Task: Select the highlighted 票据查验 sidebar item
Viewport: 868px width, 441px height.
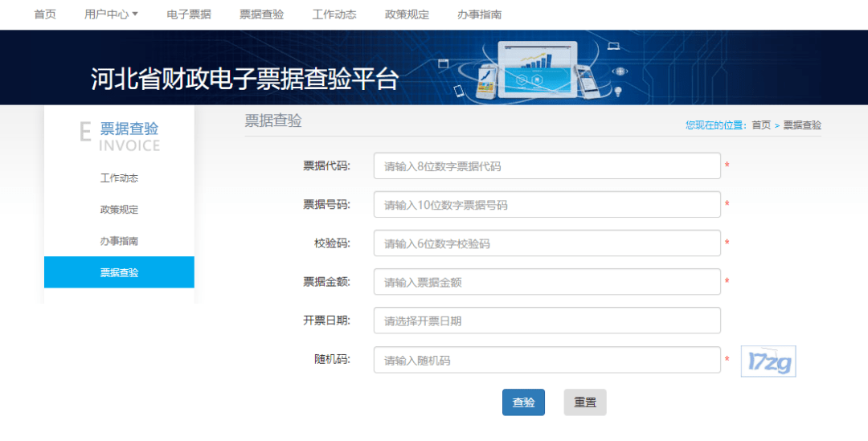Action: pyautogui.click(x=119, y=272)
